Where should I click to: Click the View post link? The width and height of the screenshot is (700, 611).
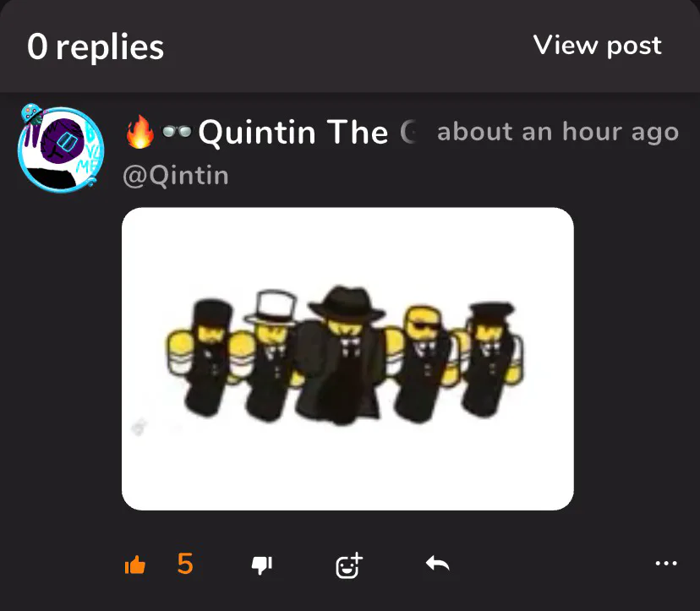tap(598, 46)
